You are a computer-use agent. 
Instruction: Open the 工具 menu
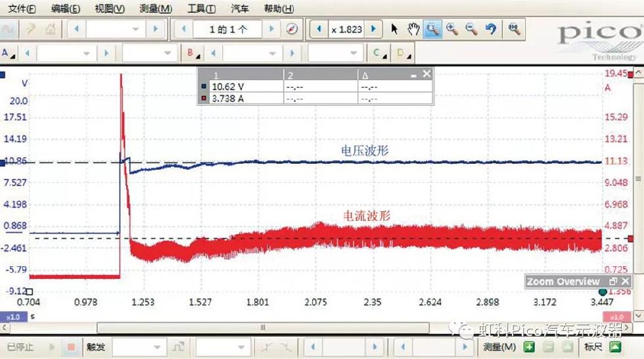(x=201, y=9)
